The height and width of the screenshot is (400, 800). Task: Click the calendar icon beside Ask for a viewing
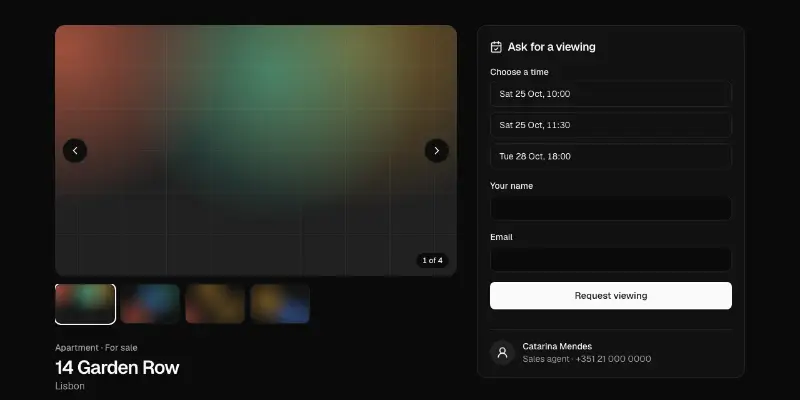[496, 47]
